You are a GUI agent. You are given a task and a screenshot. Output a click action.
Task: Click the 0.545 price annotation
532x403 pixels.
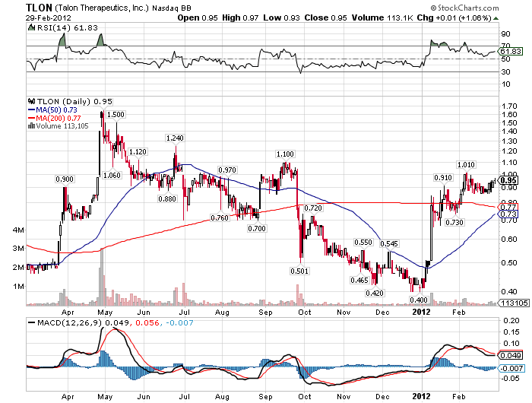[x=389, y=243]
